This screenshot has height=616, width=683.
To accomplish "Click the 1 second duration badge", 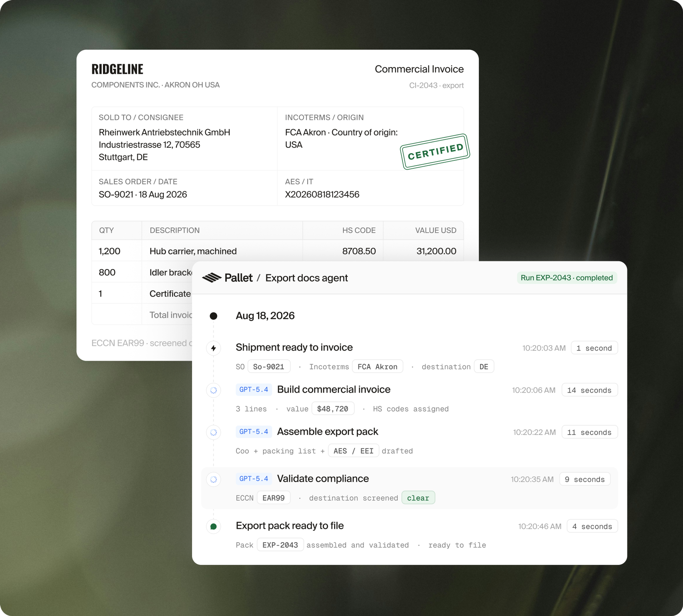I will click(594, 348).
